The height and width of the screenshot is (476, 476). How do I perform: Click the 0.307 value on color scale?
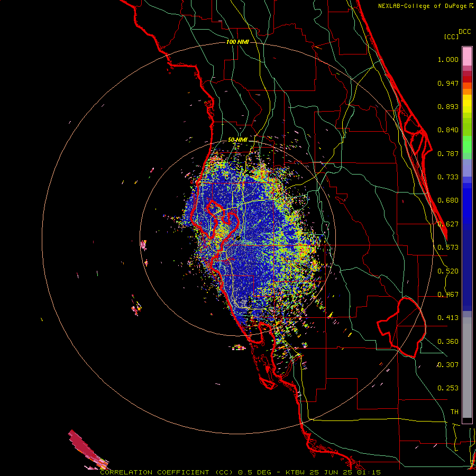[x=448, y=365]
